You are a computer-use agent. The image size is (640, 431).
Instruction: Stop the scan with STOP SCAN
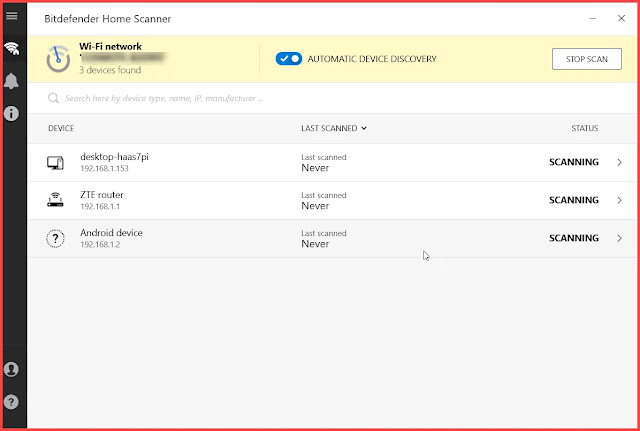point(587,59)
